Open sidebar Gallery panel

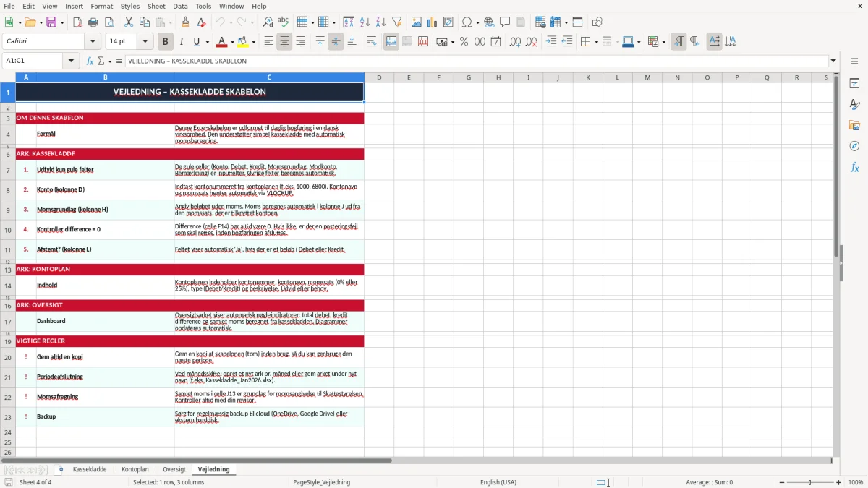(x=854, y=126)
